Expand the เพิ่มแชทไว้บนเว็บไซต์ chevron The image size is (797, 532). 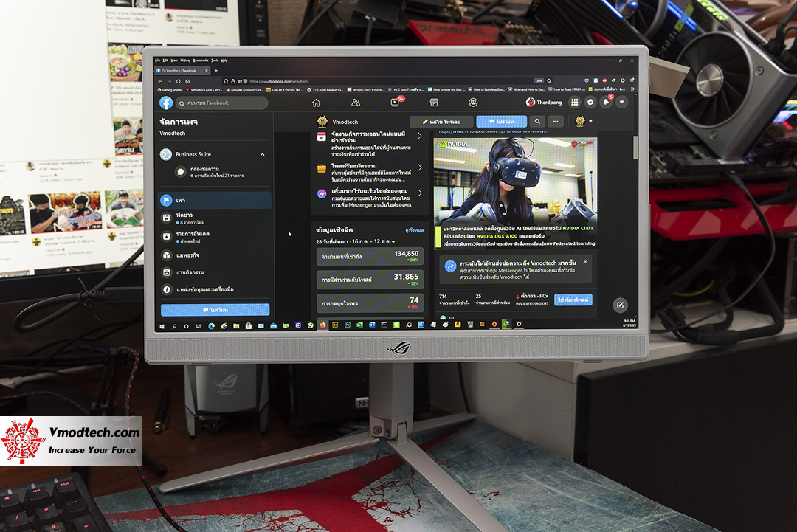(x=419, y=193)
